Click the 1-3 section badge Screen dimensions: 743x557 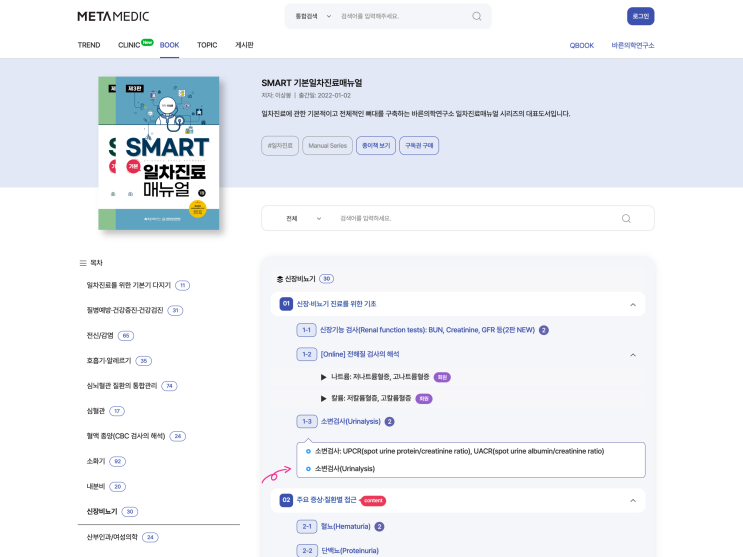(307, 421)
